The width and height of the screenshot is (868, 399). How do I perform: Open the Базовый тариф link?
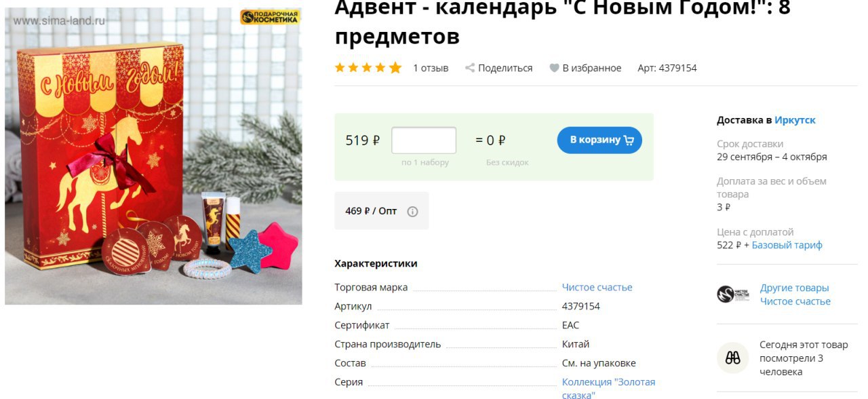pos(787,245)
